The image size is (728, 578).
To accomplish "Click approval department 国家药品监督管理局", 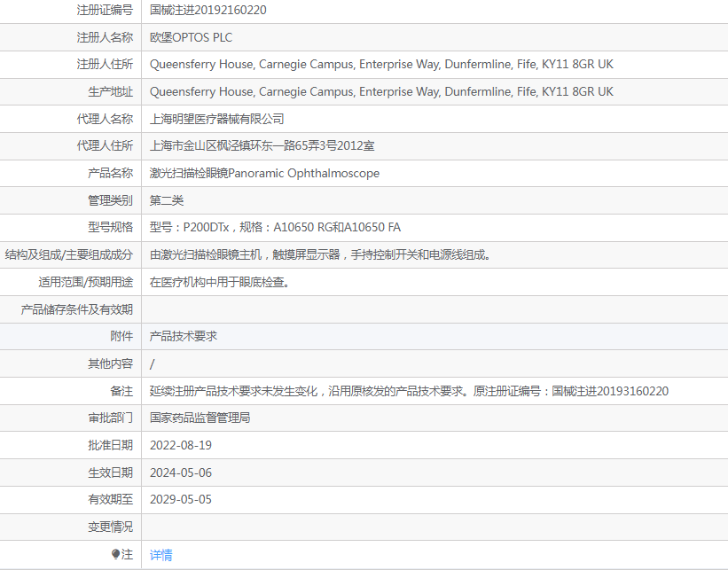I will (x=200, y=418).
